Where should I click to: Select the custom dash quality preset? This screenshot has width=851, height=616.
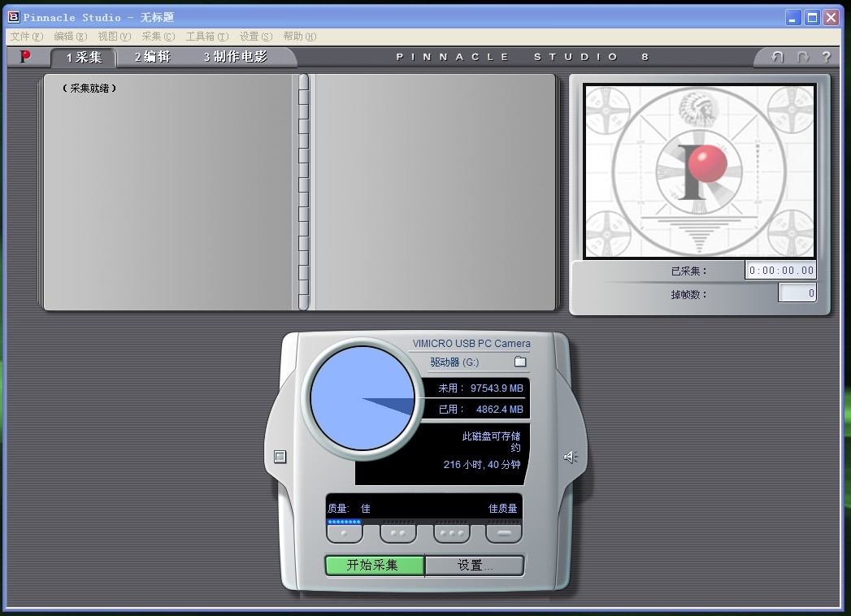point(504,534)
